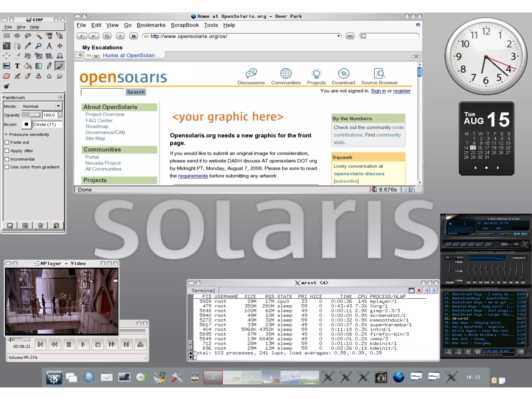Open the Xtns menu in GIMP

21,27
